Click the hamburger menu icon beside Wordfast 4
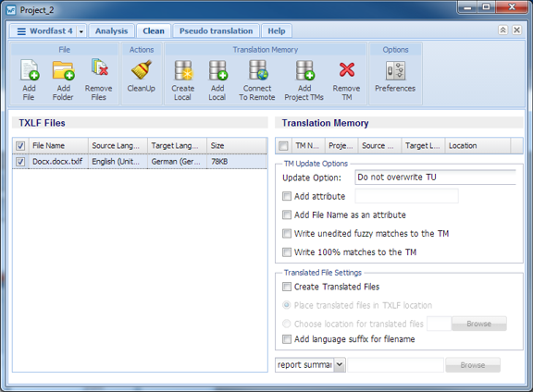The image size is (533, 392). click(21, 31)
